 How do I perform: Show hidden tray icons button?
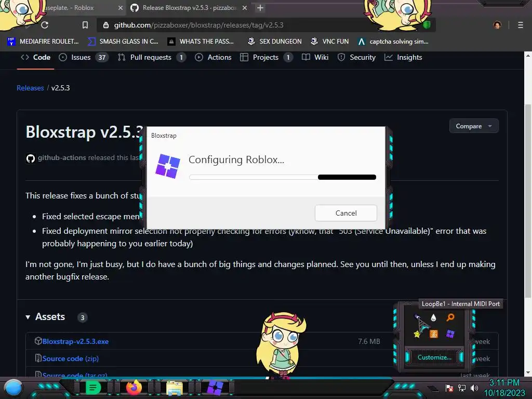433,388
